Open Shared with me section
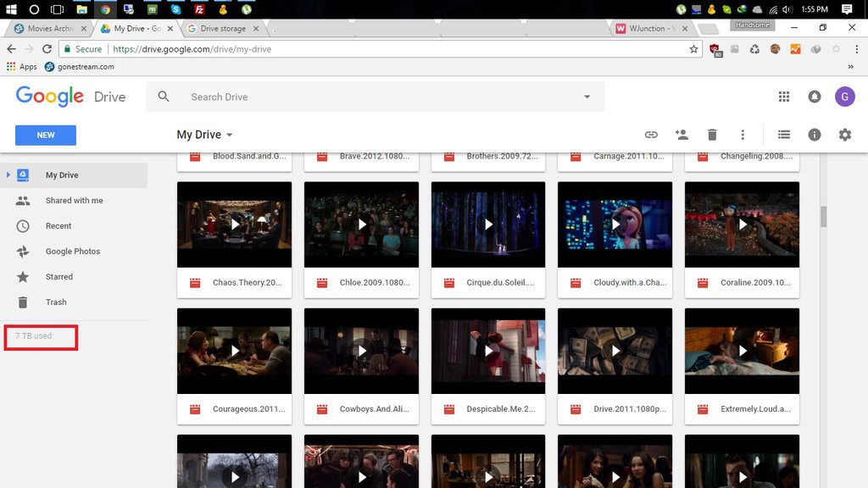The image size is (868, 488). pyautogui.click(x=74, y=200)
